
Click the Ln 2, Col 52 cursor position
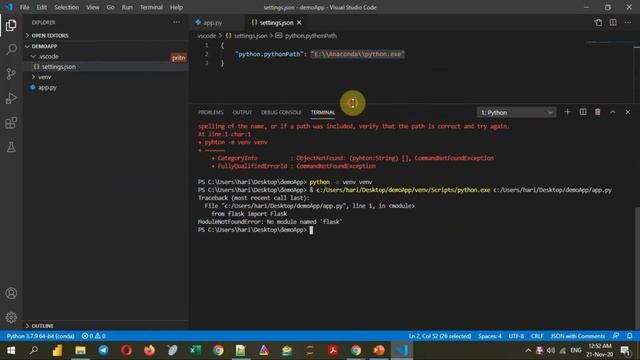[440, 336]
